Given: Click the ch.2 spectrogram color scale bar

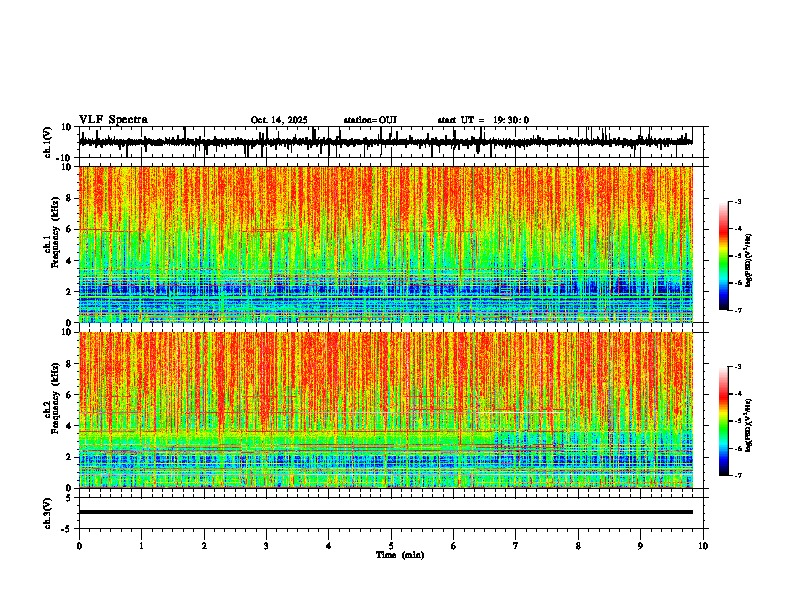Looking at the screenshot, I should pos(724,421).
